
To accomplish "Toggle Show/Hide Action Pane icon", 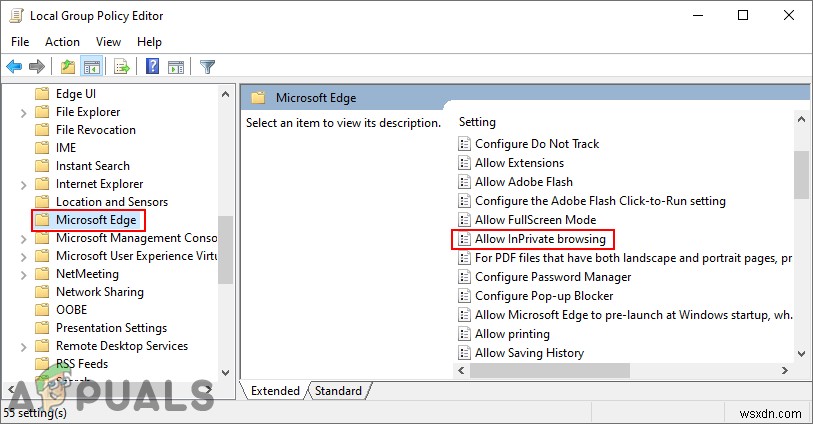I will tap(176, 67).
